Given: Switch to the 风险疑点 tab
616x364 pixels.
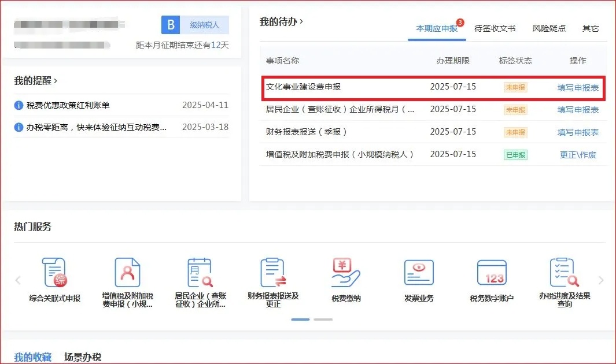Looking at the screenshot, I should tap(549, 28).
